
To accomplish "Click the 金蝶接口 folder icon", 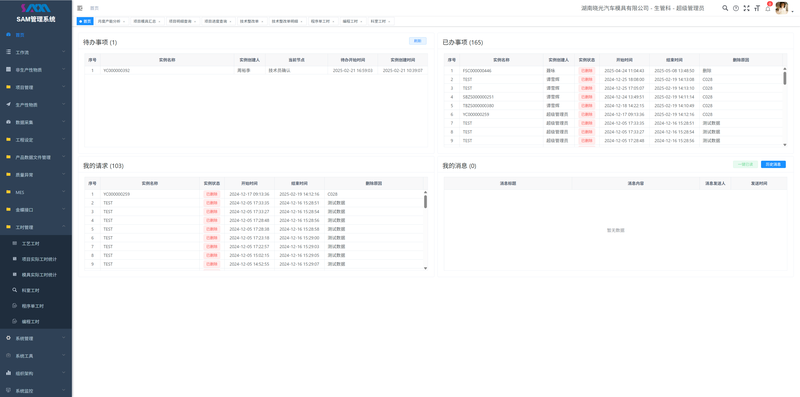I will (8, 209).
